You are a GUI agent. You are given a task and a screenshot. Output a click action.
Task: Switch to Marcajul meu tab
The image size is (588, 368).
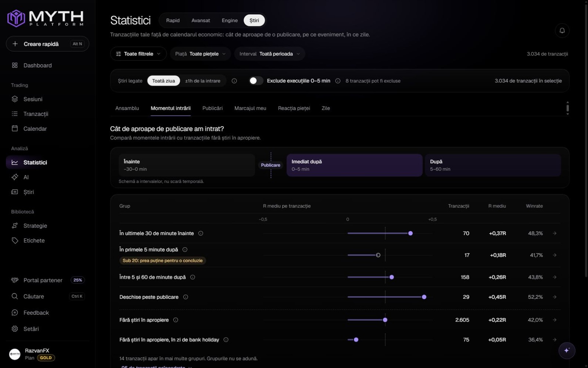point(250,108)
